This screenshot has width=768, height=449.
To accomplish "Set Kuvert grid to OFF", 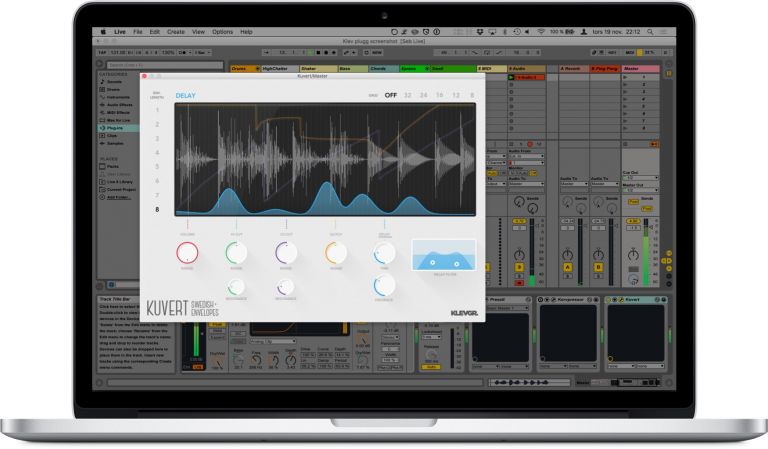I will [x=391, y=95].
